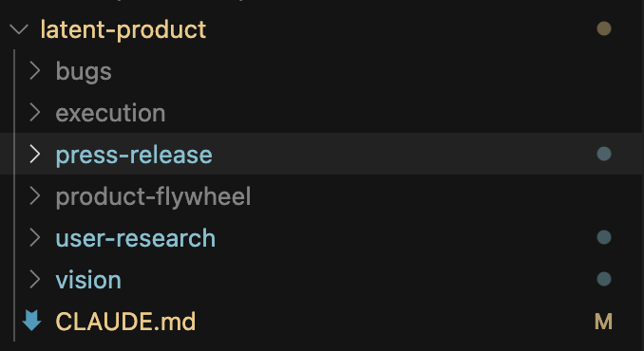Image resolution: width=644 pixels, height=351 pixels.
Task: Expand the bugs folder chevron
Action: pos(35,70)
